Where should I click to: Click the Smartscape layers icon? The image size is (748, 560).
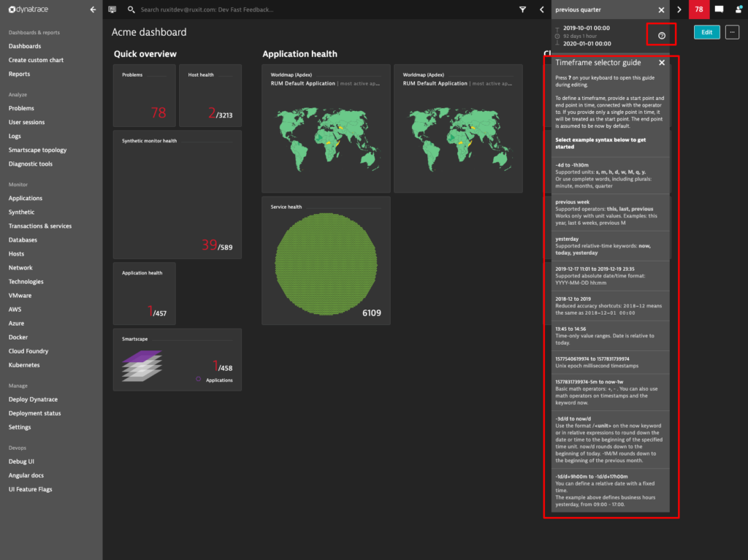(142, 366)
